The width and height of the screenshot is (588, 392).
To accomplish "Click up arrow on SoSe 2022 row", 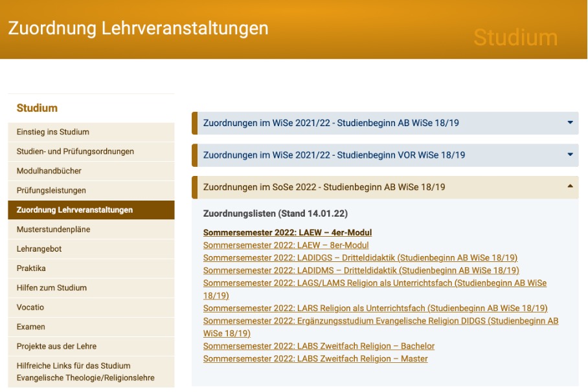I will 570,186.
